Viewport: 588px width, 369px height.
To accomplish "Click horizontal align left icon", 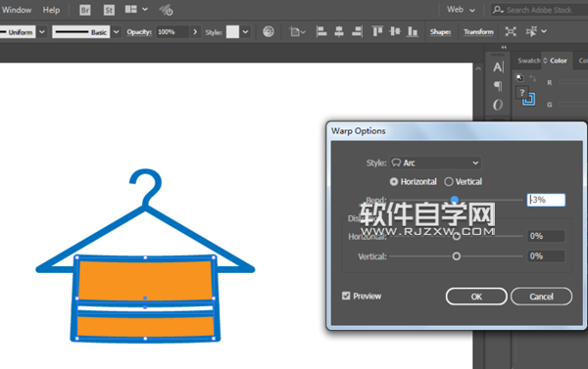I will click(x=321, y=31).
